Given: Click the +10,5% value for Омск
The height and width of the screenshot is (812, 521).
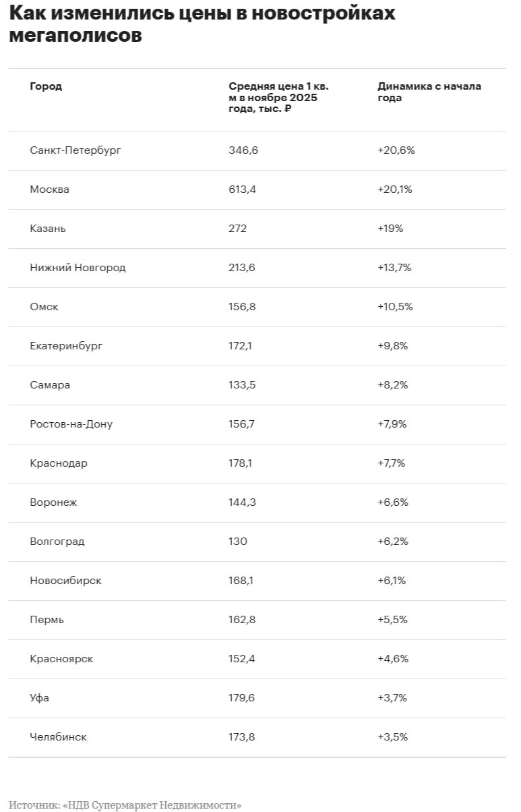Looking at the screenshot, I should click(395, 307).
